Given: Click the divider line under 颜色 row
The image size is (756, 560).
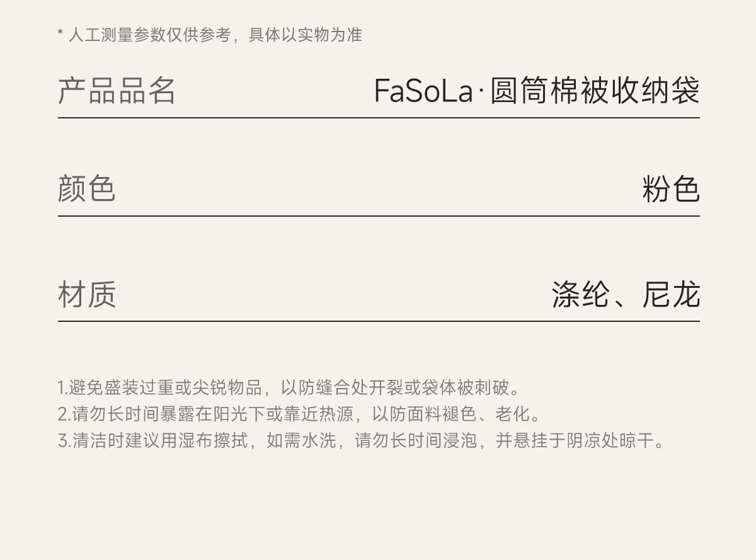Looking at the screenshot, I should tap(379, 216).
